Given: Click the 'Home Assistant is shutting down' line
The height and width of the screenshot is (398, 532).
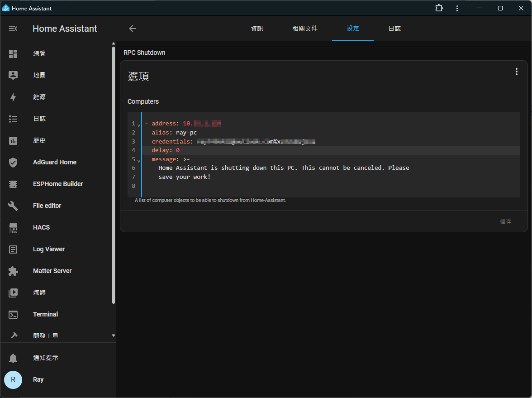Looking at the screenshot, I should coord(284,168).
